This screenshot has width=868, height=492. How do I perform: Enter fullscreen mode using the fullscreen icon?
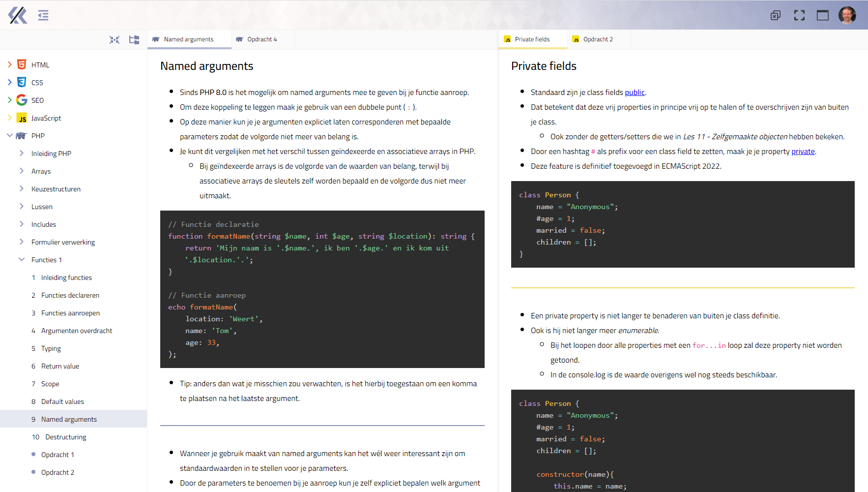click(x=799, y=15)
